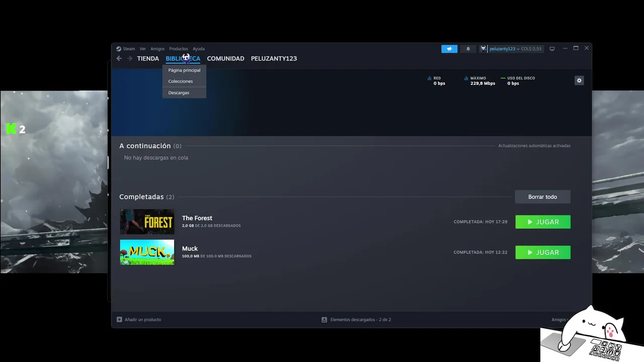Click 100,0 MB de 100,0 MB descargados

pyautogui.click(x=217, y=256)
